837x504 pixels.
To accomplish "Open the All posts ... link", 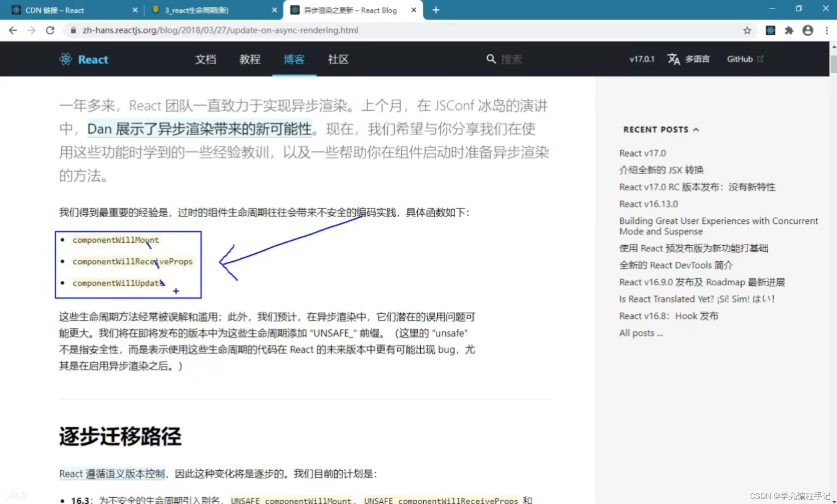I will 641,333.
